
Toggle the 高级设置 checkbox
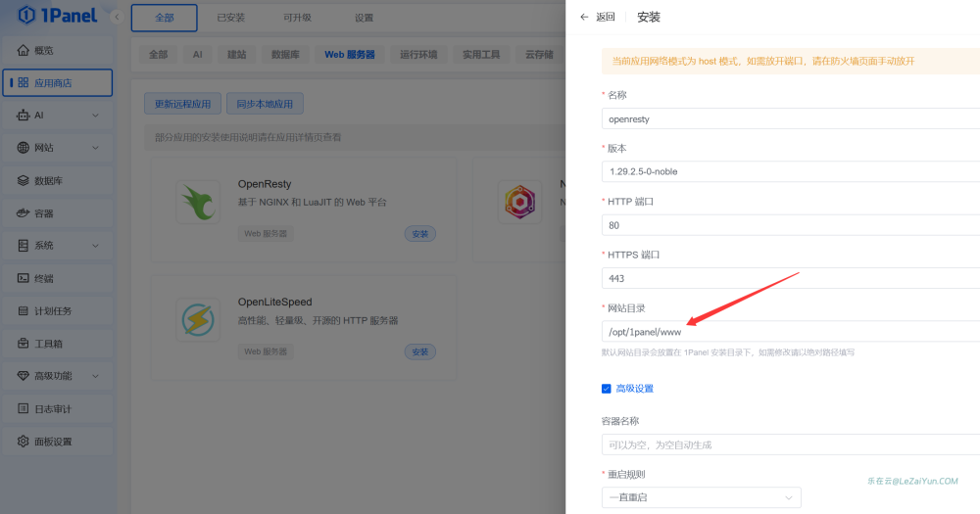tap(607, 389)
